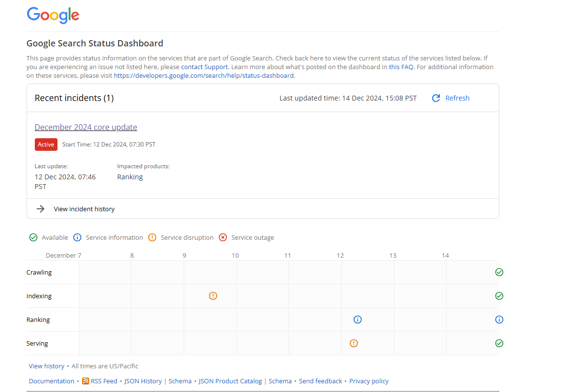Click the Google Search Status Dashboard heading
The width and height of the screenshot is (566, 392).
click(x=95, y=44)
